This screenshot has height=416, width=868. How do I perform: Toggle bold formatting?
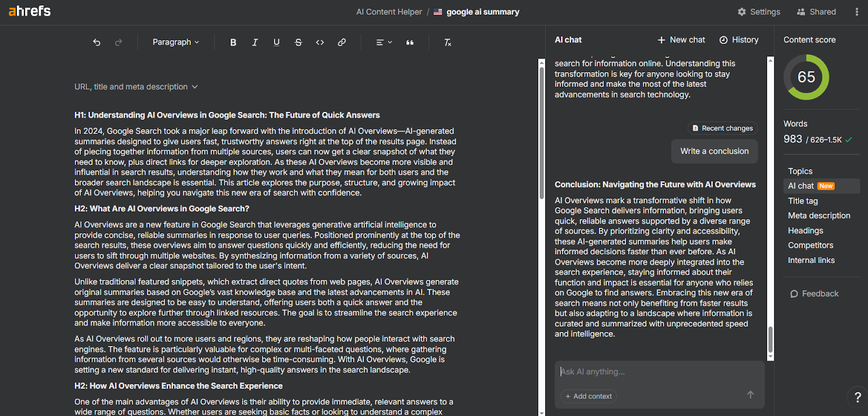tap(233, 42)
